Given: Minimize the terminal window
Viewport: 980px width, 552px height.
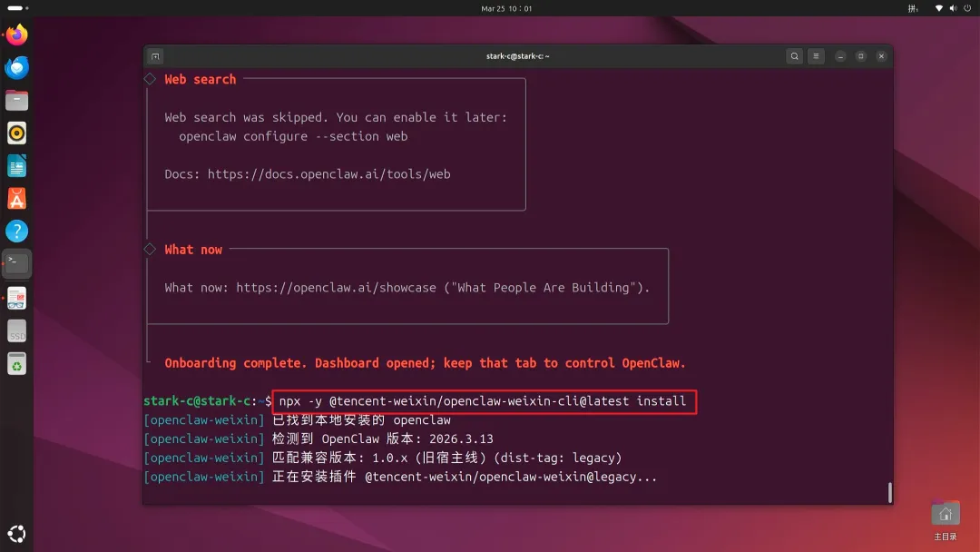Looking at the screenshot, I should point(840,56).
